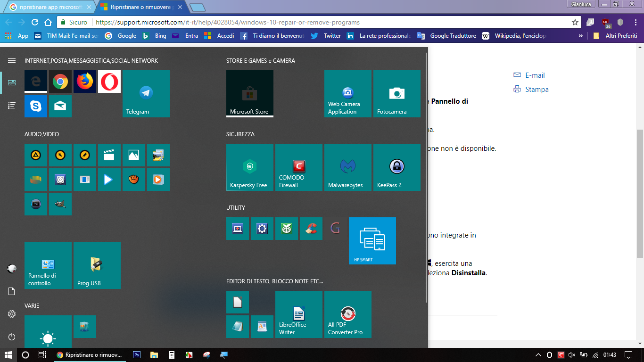Open Kaspersky Free tile
Image resolution: width=644 pixels, height=362 pixels.
coord(250,167)
